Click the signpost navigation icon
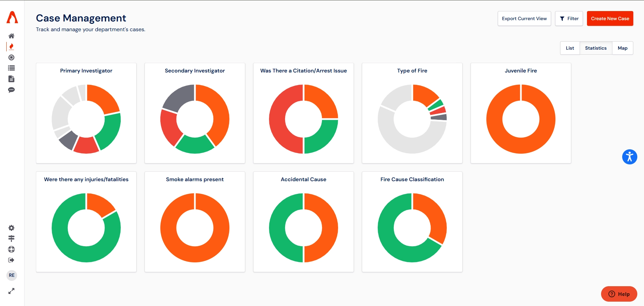Screen dimensions: 644x306 click(x=11, y=239)
